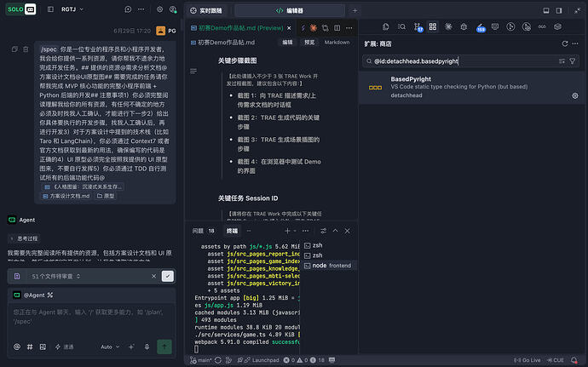
Task: Toggle the SOLO mode switch
Action: point(21,9)
